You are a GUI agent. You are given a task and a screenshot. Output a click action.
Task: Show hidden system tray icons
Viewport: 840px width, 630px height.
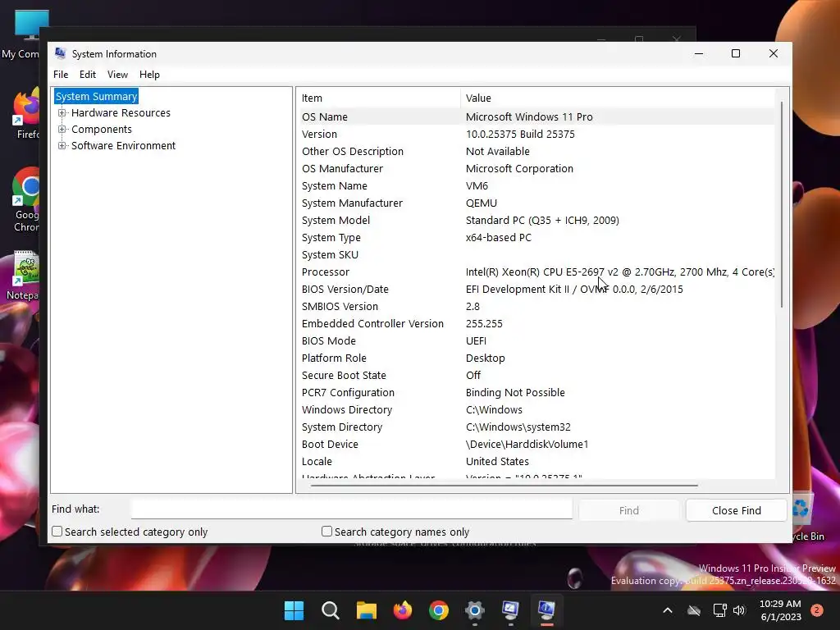coord(668,610)
